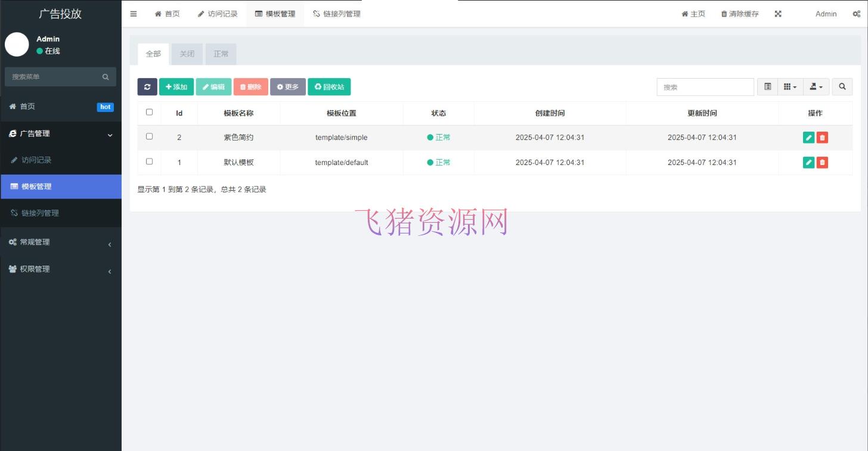Switch to the 全部 filter tab

(x=153, y=54)
